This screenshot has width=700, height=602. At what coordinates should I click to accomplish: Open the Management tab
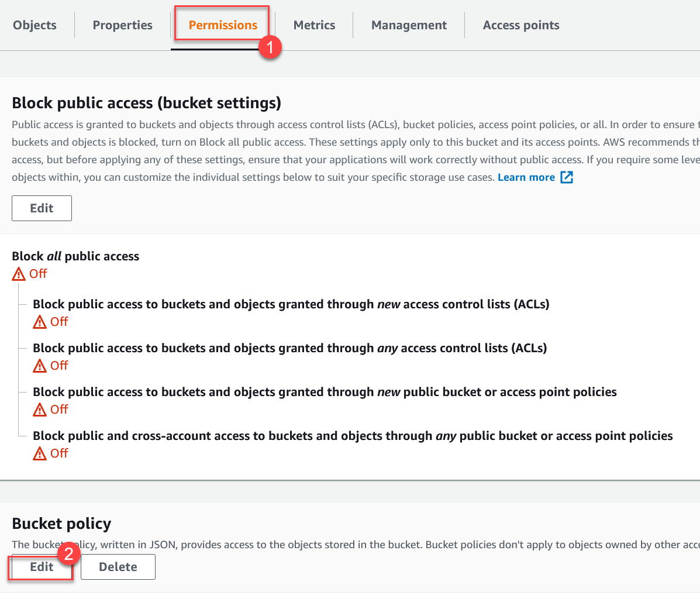[409, 25]
